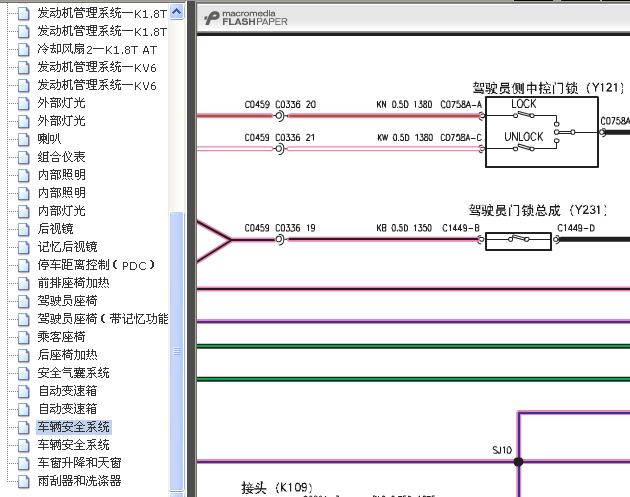The height and width of the screenshot is (497, 630).
Task: Click document icon beside 乘客座椅
Action: (x=24, y=337)
